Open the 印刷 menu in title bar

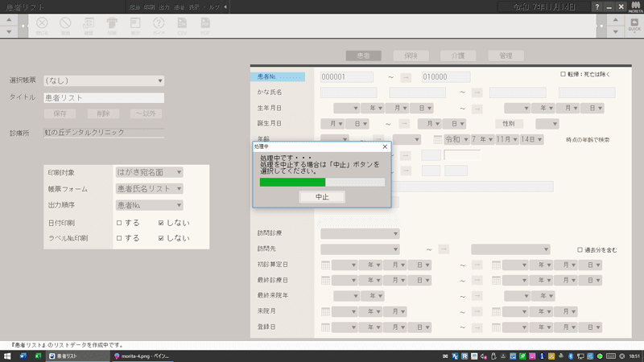click(x=149, y=7)
